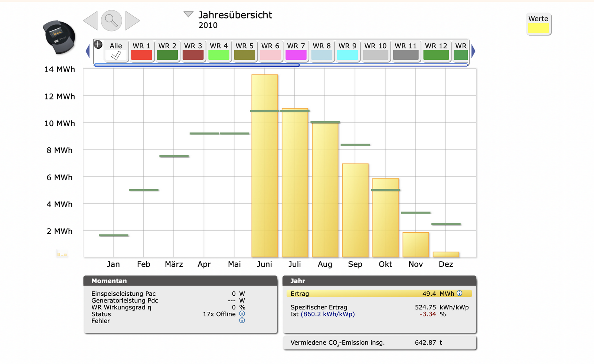Click the Solar-Log device image
The width and height of the screenshot is (594, 364).
[x=59, y=37]
